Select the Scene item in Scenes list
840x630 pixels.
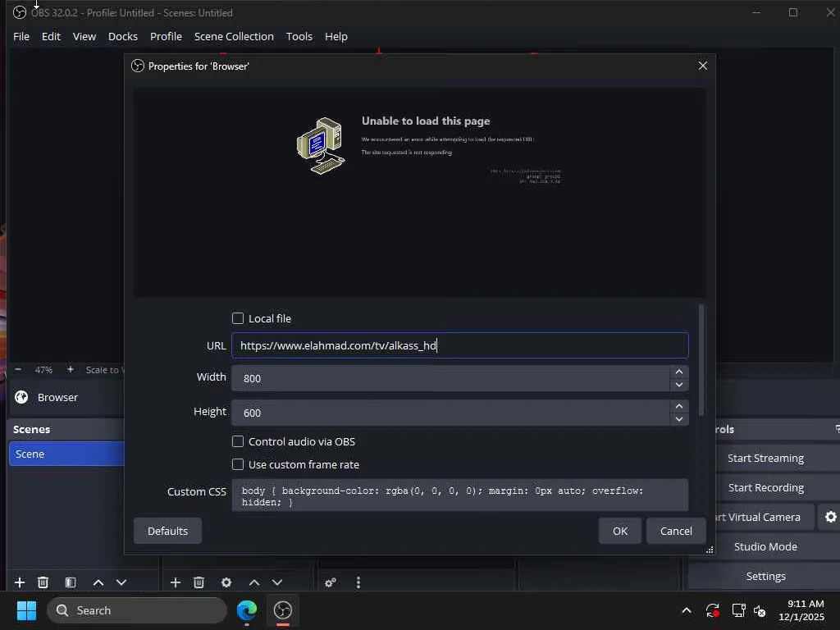[x=66, y=454]
